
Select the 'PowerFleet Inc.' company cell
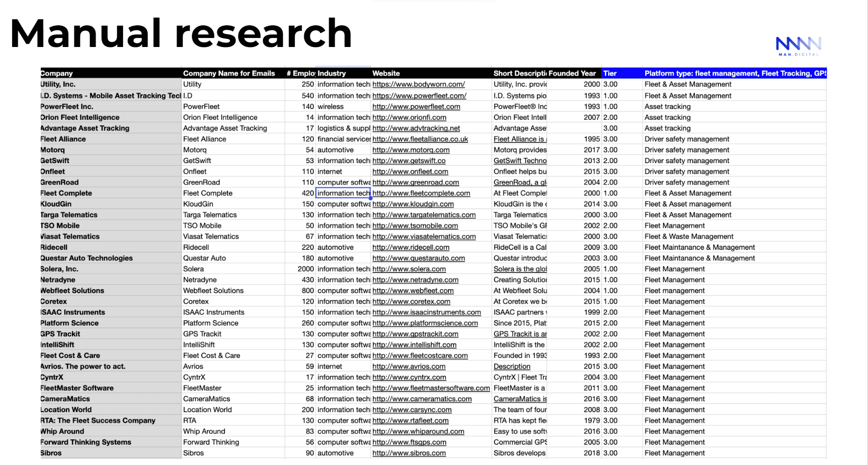[111, 107]
